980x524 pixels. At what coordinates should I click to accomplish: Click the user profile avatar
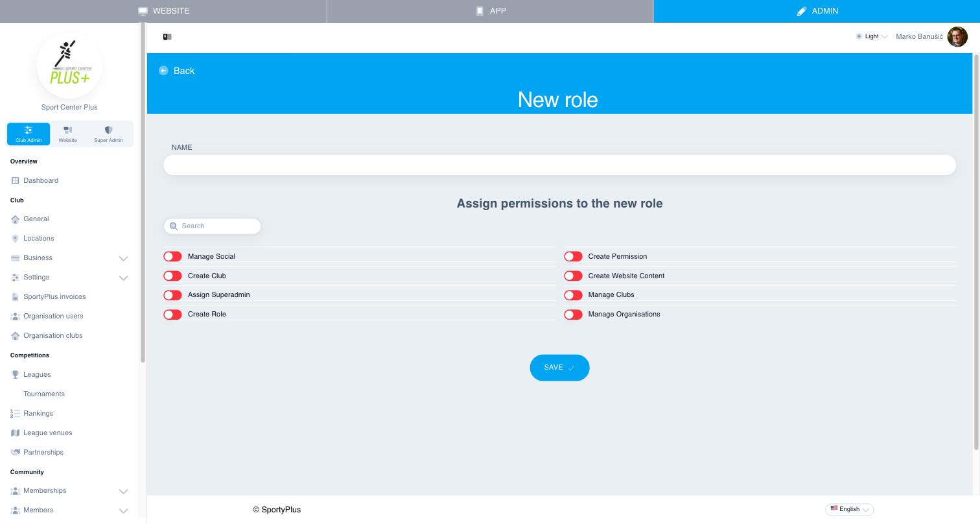tap(957, 37)
